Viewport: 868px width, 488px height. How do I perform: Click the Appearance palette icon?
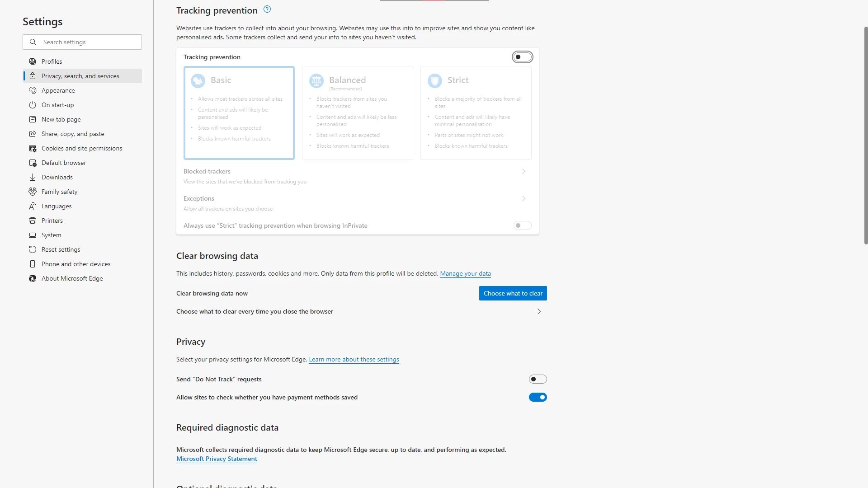pyautogui.click(x=33, y=90)
